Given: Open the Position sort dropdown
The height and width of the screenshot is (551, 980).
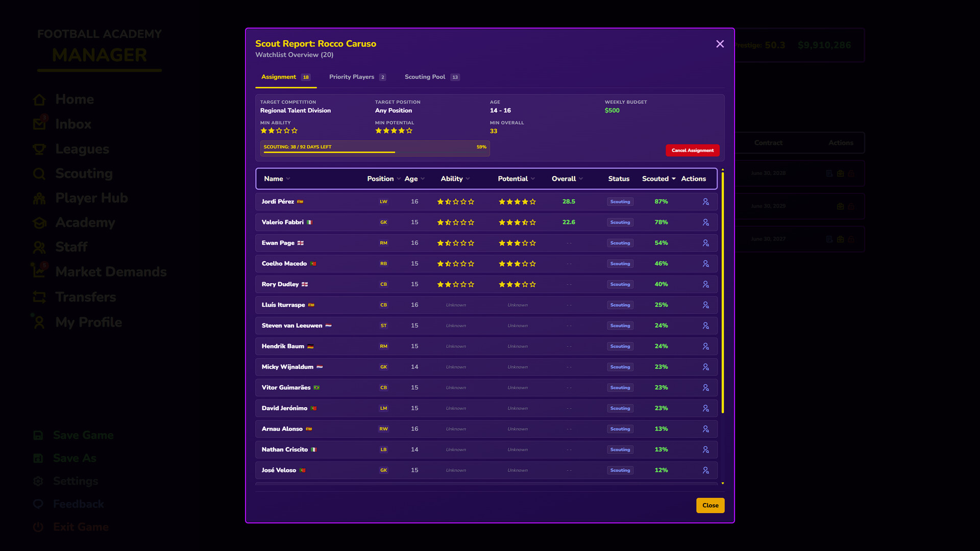Looking at the screenshot, I should click(x=383, y=179).
